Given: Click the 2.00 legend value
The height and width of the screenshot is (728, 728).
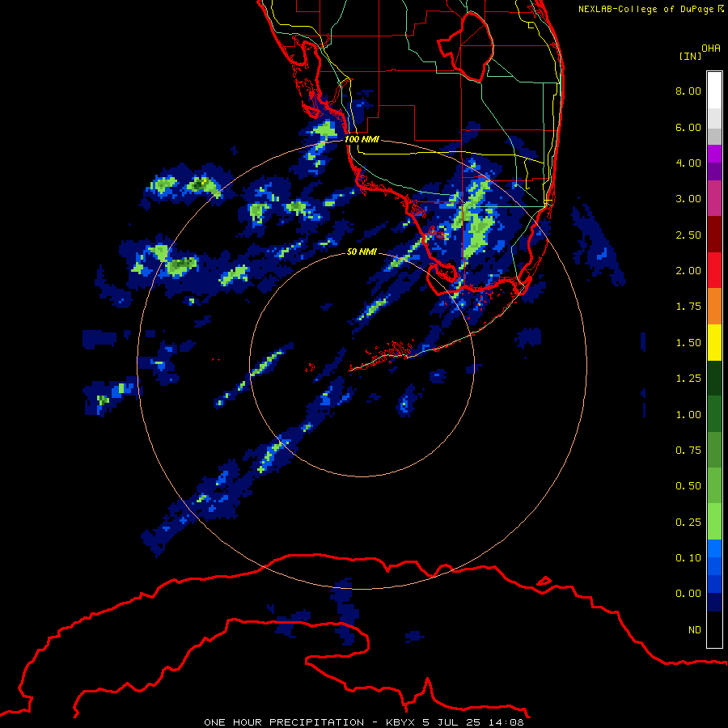Looking at the screenshot, I should tap(688, 271).
